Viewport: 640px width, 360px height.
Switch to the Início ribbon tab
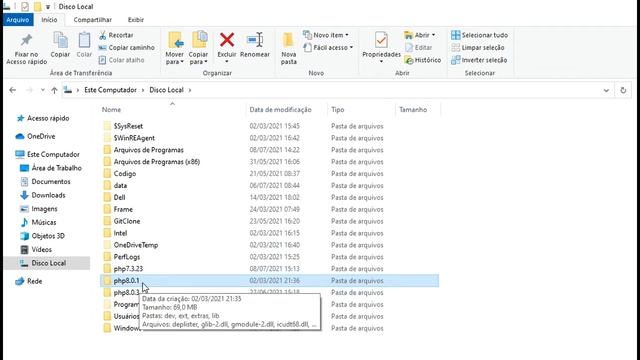point(49,20)
